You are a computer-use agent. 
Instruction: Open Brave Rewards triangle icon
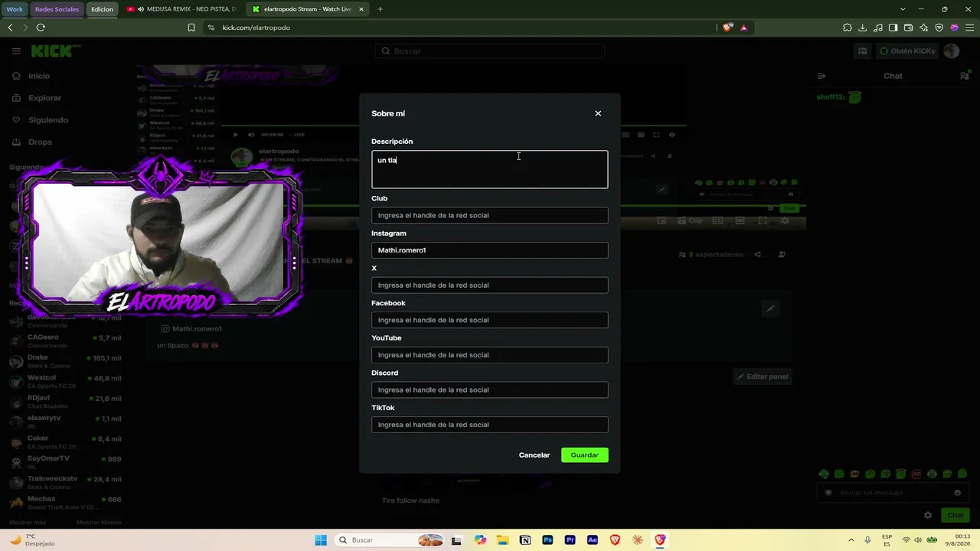tap(743, 28)
